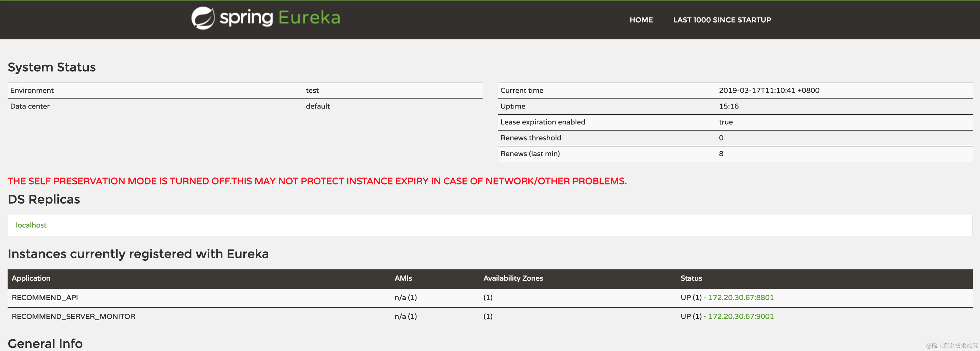Open instance link 172.20.30.67:8801
The image size is (980, 351).
click(741, 297)
